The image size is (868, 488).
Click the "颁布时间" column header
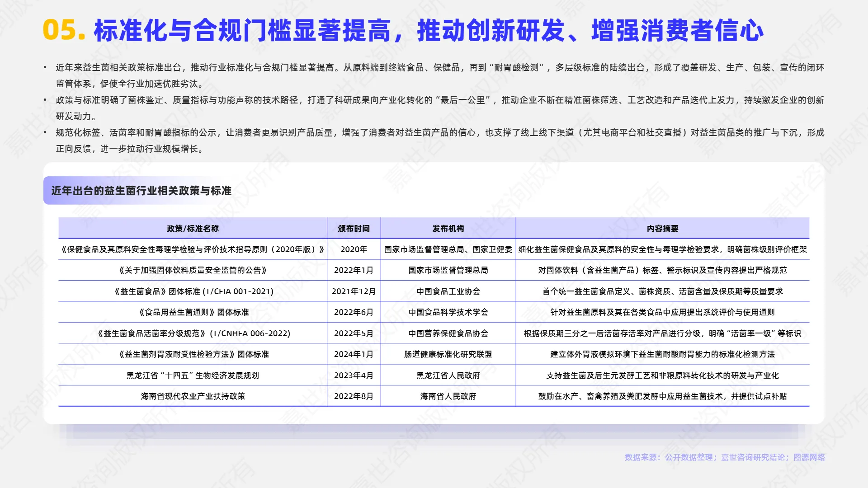354,229
